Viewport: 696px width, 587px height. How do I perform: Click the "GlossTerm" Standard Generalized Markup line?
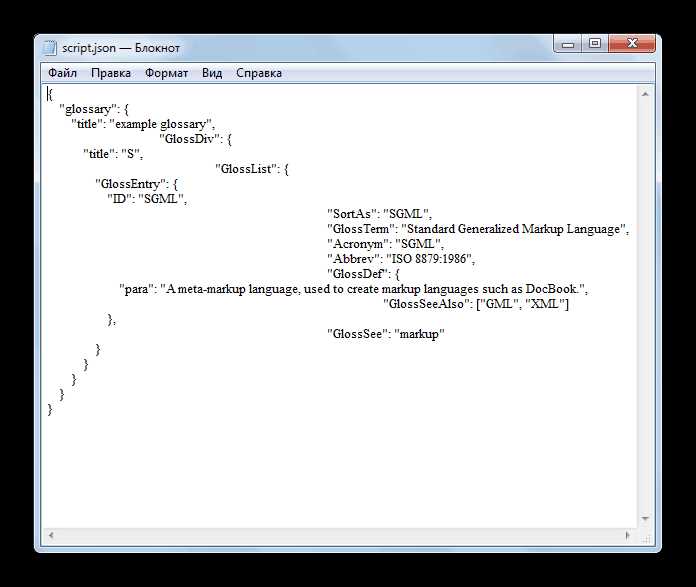coord(478,229)
